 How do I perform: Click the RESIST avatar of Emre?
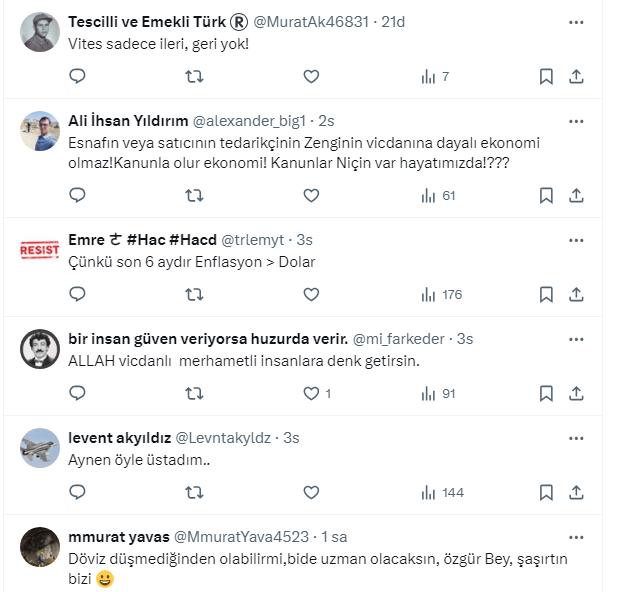tap(40, 251)
